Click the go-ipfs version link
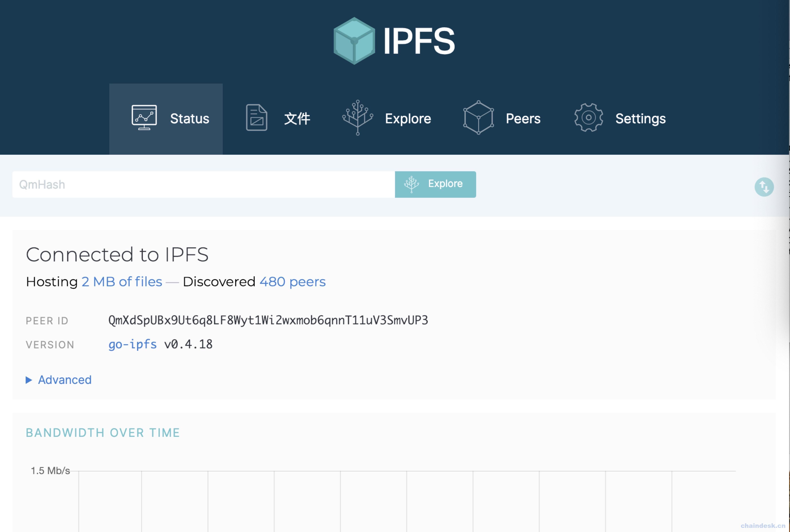The width and height of the screenshot is (790, 532). click(x=132, y=344)
